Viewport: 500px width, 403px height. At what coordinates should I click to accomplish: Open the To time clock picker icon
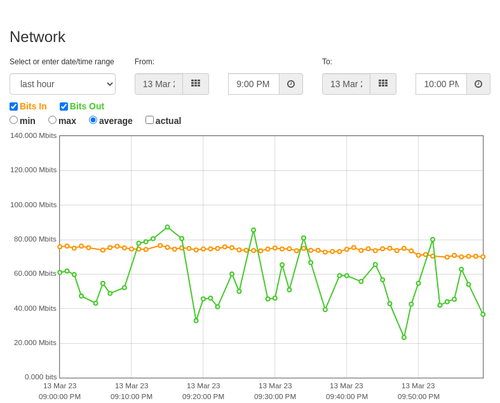coord(478,84)
